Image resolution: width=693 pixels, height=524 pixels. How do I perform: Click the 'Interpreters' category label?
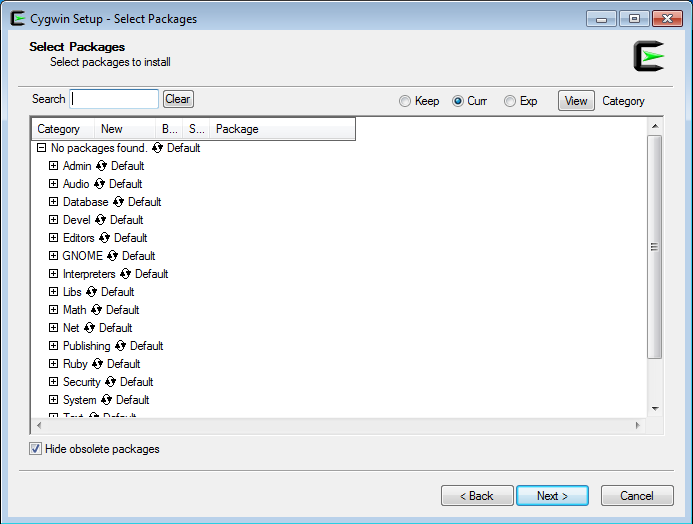(89, 274)
